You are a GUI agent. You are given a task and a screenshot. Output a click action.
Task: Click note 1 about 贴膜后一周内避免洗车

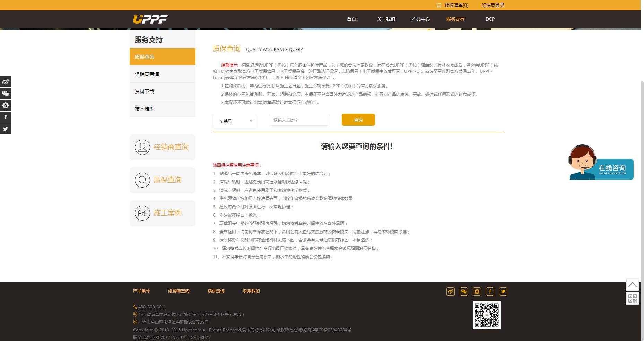point(272,173)
